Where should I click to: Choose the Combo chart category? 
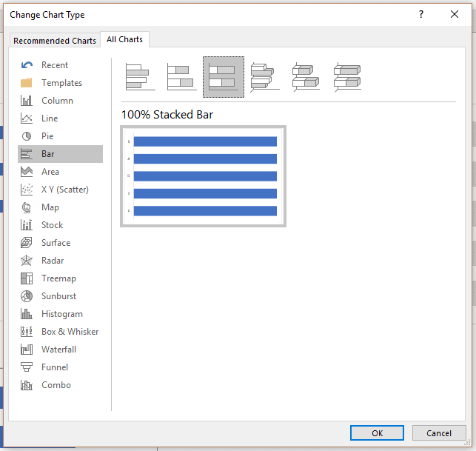(56, 385)
